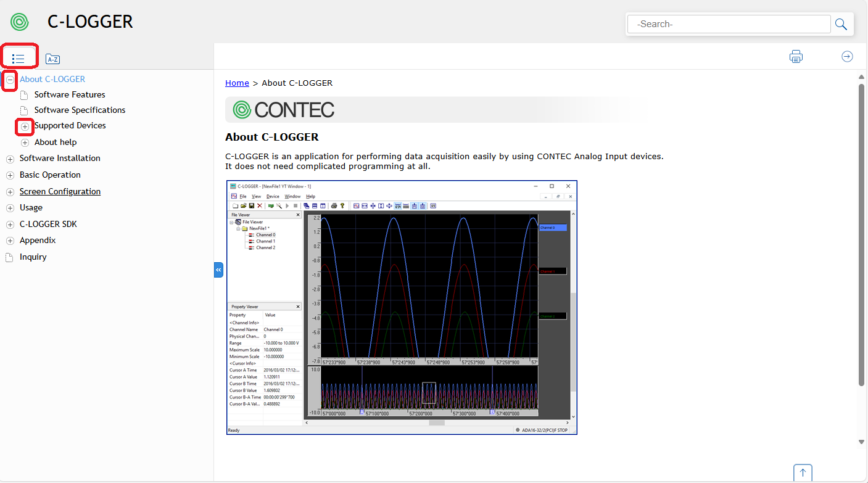Click the page vertical scrollbar

(861, 234)
